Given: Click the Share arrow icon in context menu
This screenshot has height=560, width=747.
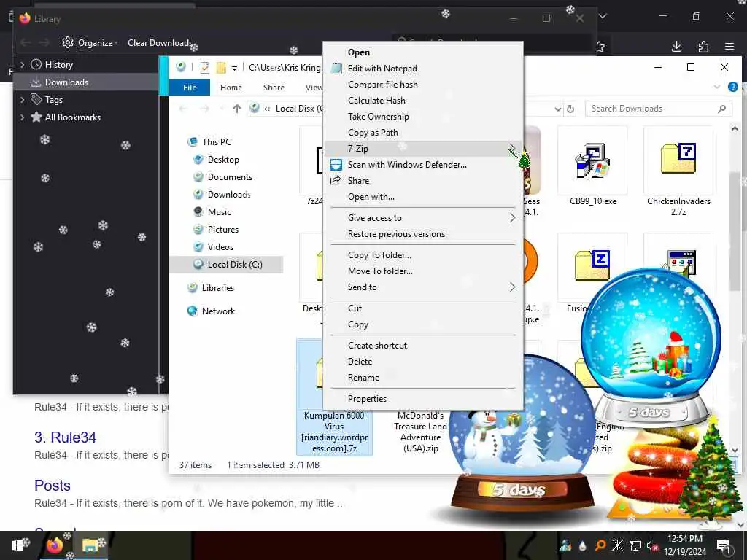Looking at the screenshot, I should (x=336, y=181).
